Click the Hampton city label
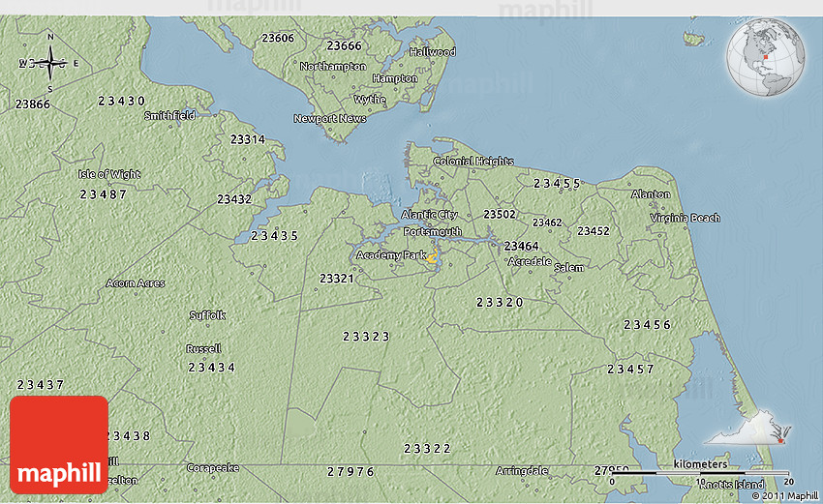 click(395, 78)
